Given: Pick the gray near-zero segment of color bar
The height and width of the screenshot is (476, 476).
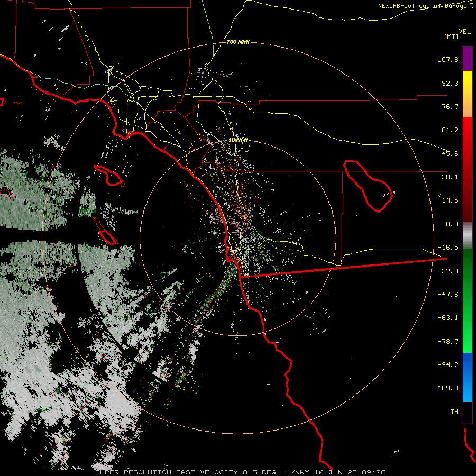Looking at the screenshot, I should [x=467, y=235].
